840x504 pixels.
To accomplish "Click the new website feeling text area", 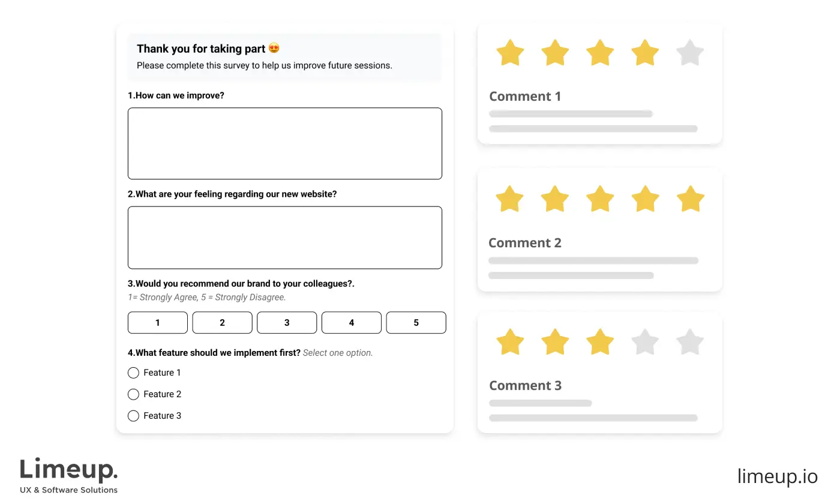I will [x=285, y=238].
